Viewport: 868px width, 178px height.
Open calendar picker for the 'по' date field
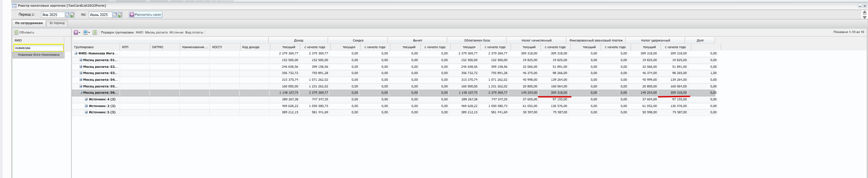point(115,15)
